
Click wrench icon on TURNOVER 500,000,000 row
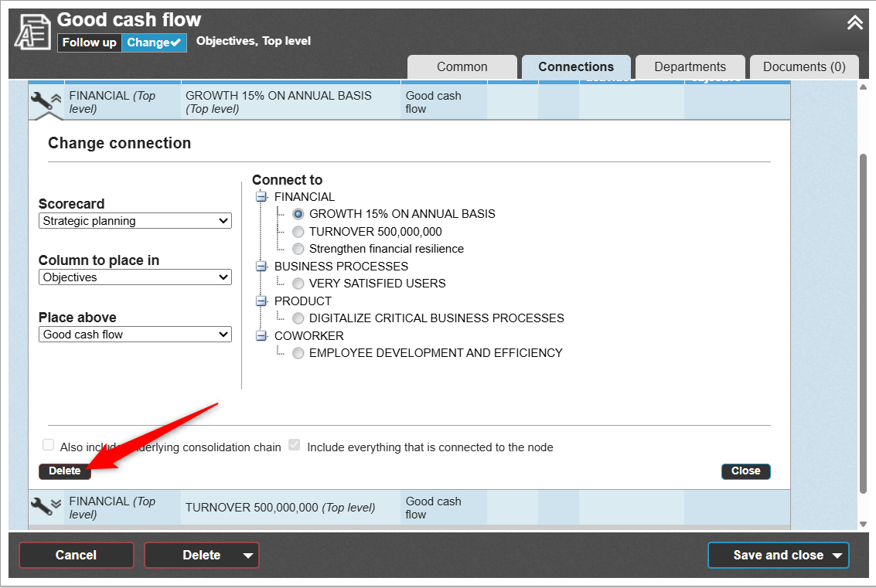click(41, 506)
